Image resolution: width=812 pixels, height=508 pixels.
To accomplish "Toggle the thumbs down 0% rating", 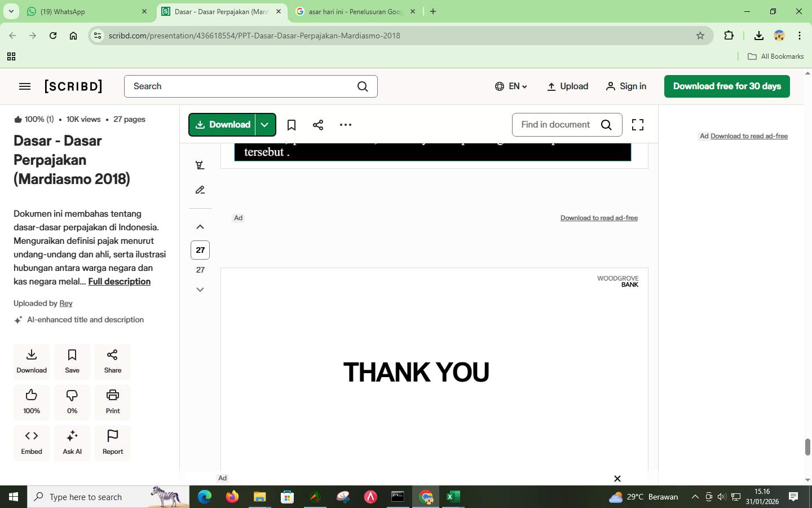I will tap(72, 401).
